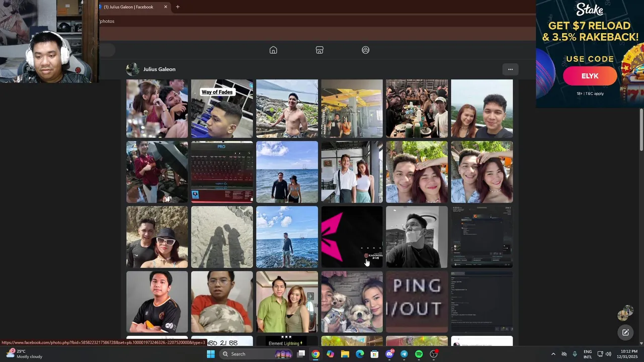Open the shirtless man on rocks photo
This screenshot has width=644, height=362.
(287, 108)
